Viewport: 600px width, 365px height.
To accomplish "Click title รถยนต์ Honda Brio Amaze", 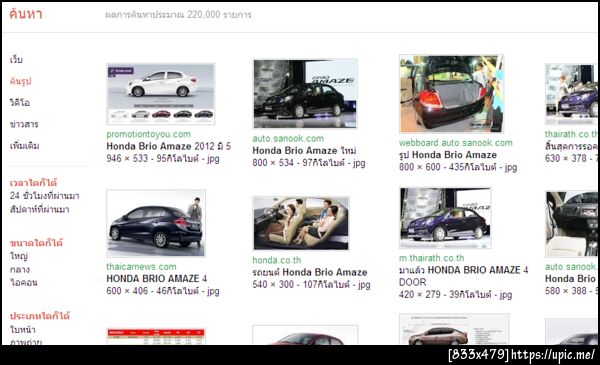I will 310,272.
